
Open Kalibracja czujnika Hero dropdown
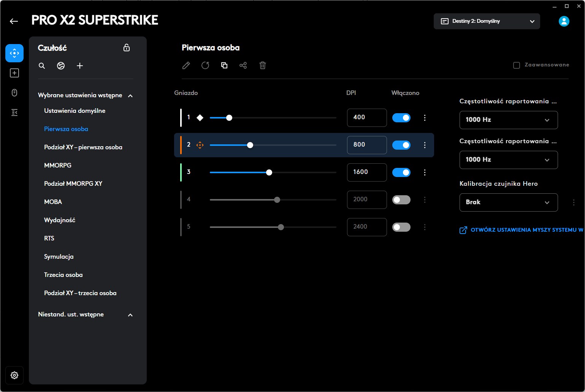[508, 202]
